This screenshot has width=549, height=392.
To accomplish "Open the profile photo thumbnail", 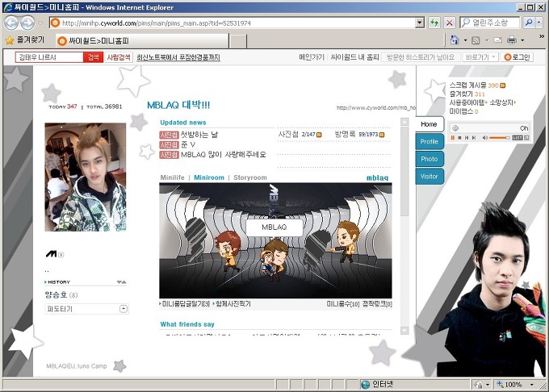I will 86,177.
